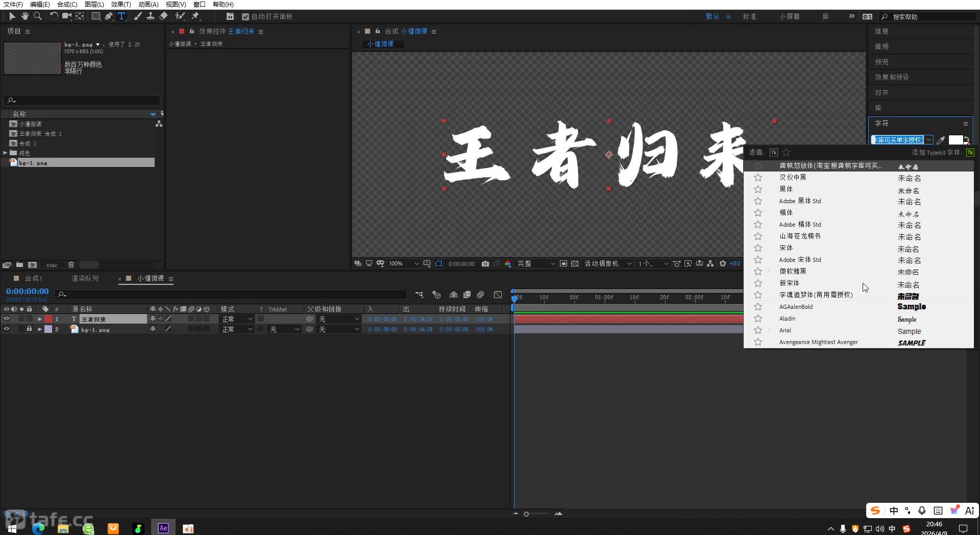The height and width of the screenshot is (535, 980).
Task: Click the snapshot camera icon in viewer
Action: pos(485,264)
